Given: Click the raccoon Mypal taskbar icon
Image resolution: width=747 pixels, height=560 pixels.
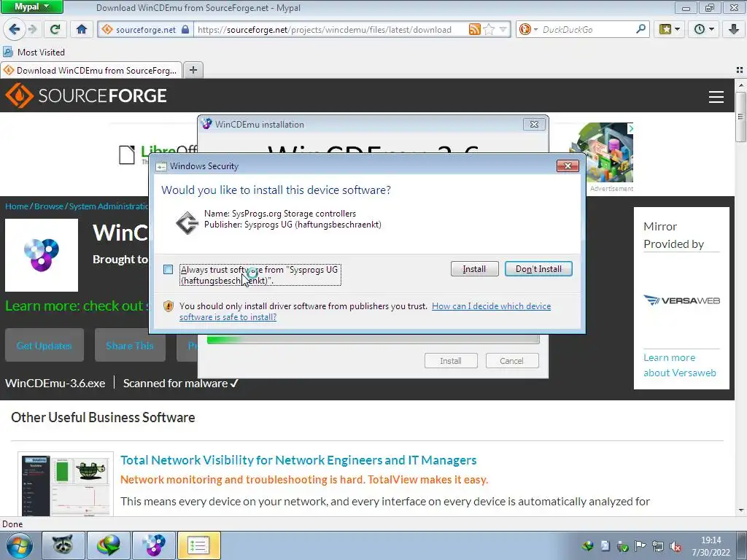Looking at the screenshot, I should [63, 545].
